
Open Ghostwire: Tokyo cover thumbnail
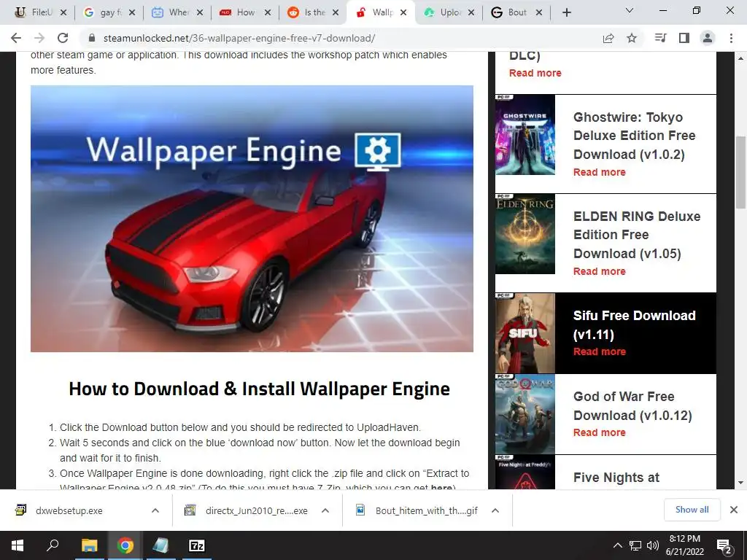pos(525,135)
